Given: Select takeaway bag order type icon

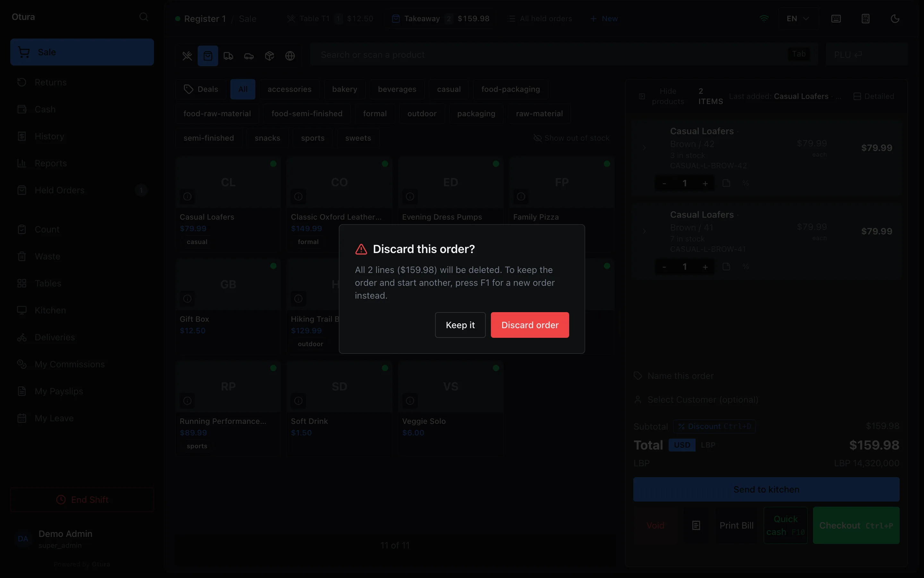Looking at the screenshot, I should click(208, 56).
